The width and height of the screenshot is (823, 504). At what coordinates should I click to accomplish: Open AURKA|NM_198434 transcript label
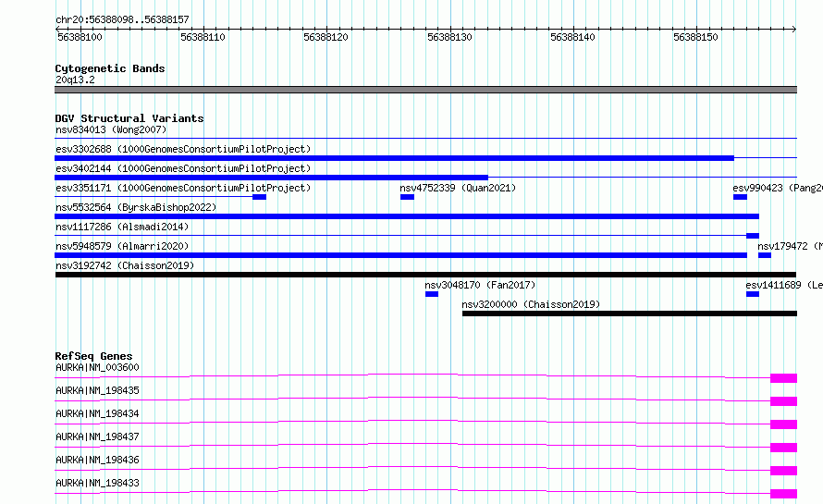(98, 413)
